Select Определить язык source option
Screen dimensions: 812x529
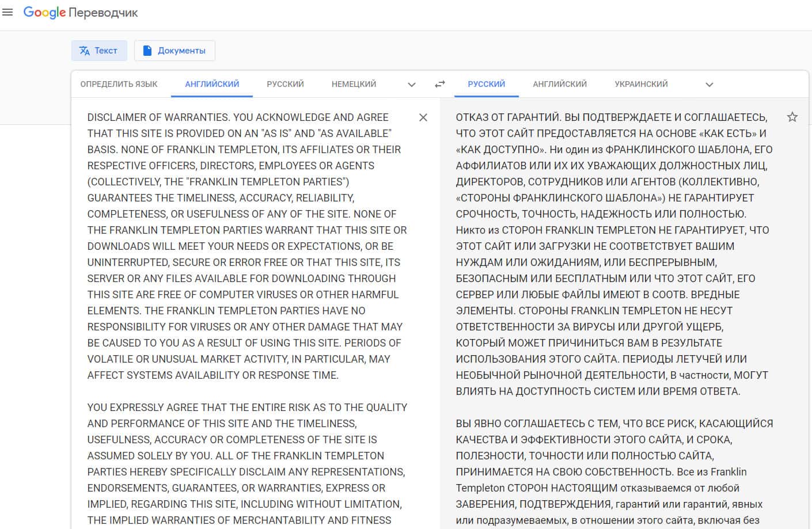(119, 84)
